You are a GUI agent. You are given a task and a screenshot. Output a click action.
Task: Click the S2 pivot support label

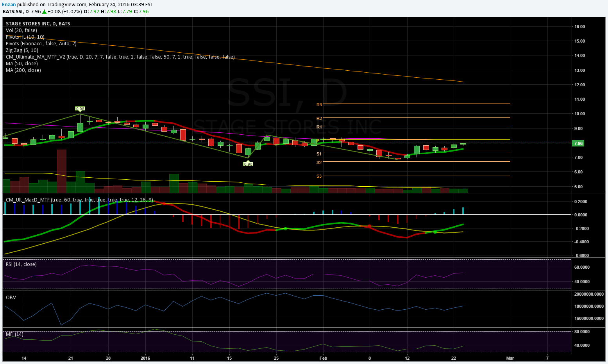[x=319, y=162]
